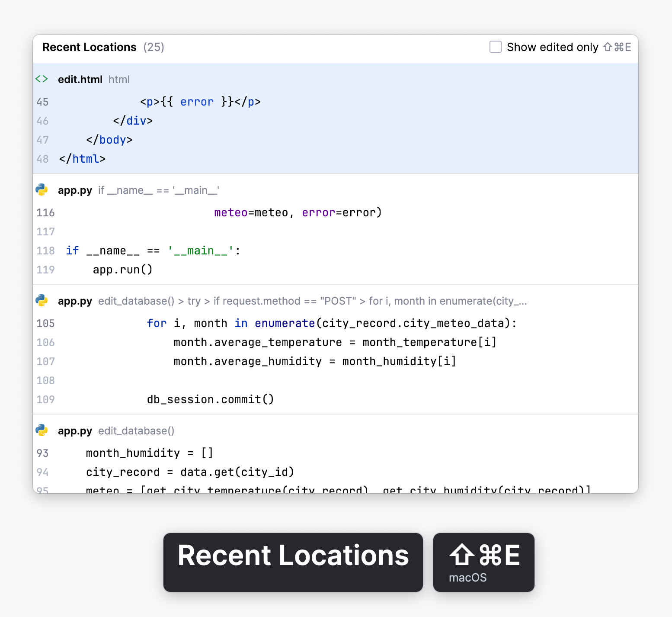The width and height of the screenshot is (672, 617).
Task: Enable the Show edited only checkbox
Action: [495, 47]
